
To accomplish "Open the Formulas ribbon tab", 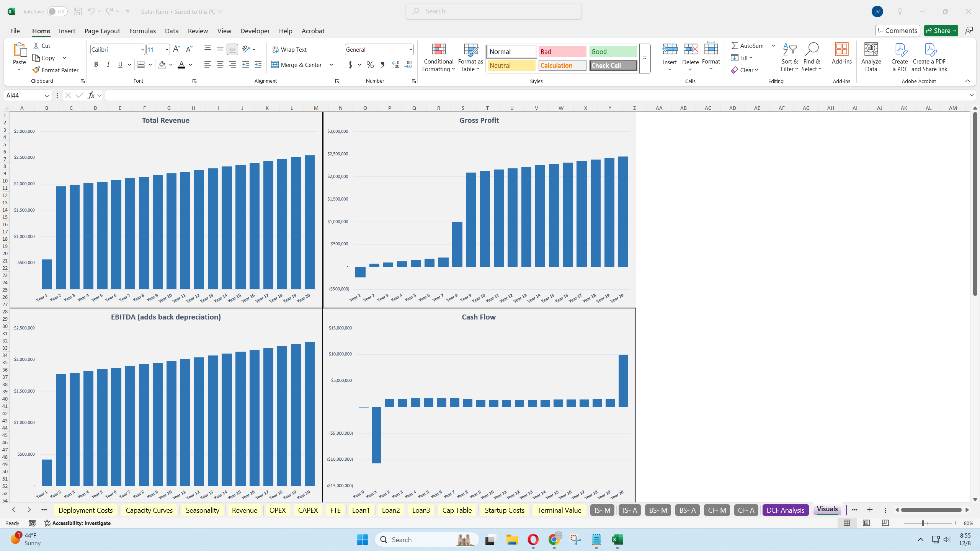I will pos(142,31).
